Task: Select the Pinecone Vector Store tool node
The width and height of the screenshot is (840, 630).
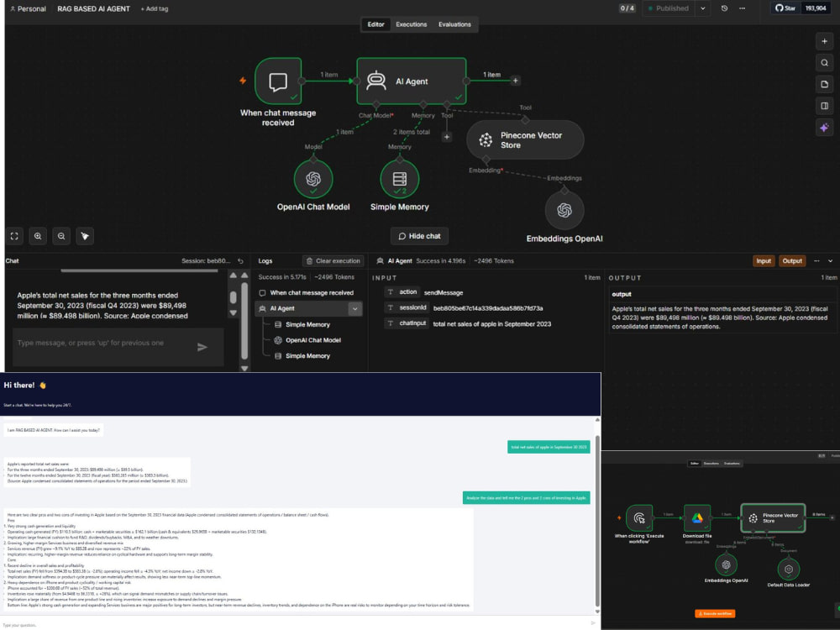Action: (525, 139)
